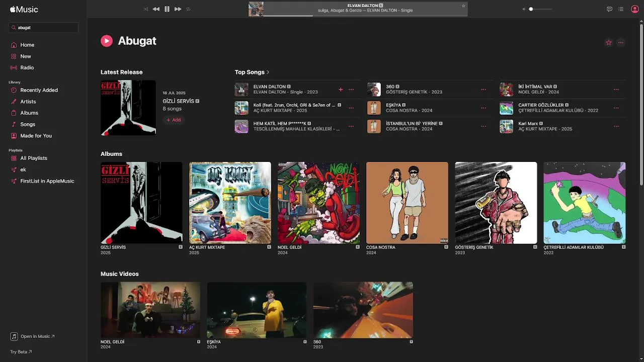Play Karl Marx song

pyautogui.click(x=506, y=126)
